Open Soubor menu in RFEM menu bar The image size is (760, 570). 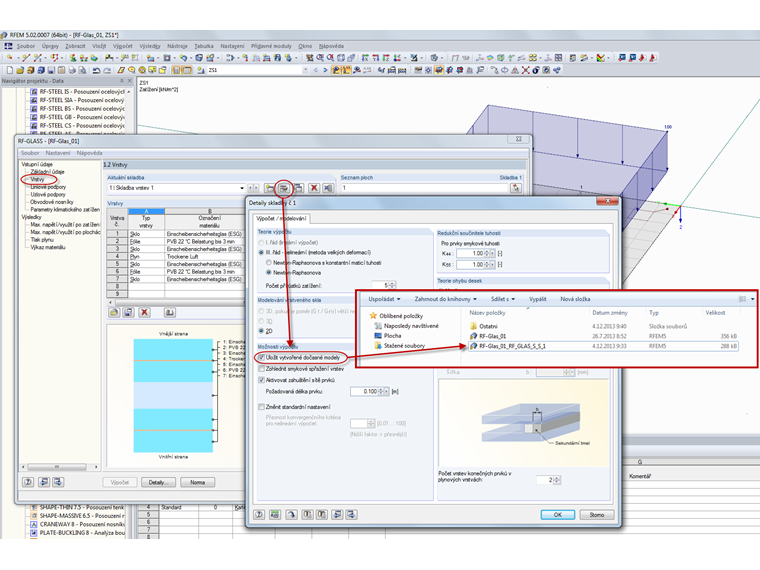(x=26, y=46)
